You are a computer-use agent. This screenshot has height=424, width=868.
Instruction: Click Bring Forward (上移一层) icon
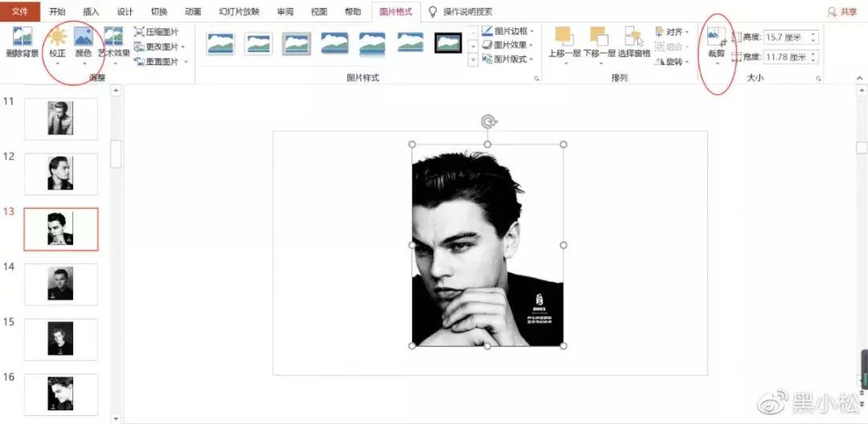click(564, 36)
